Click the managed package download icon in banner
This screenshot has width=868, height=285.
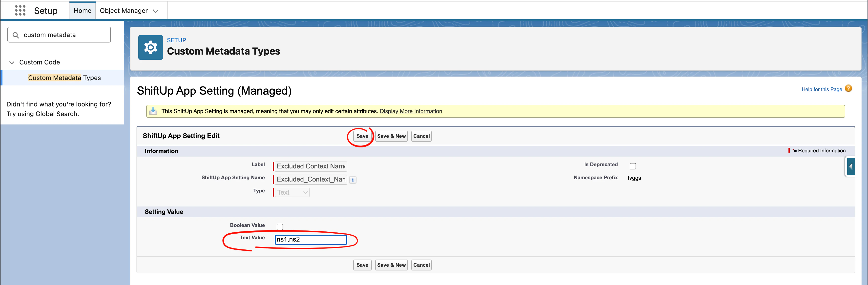153,111
